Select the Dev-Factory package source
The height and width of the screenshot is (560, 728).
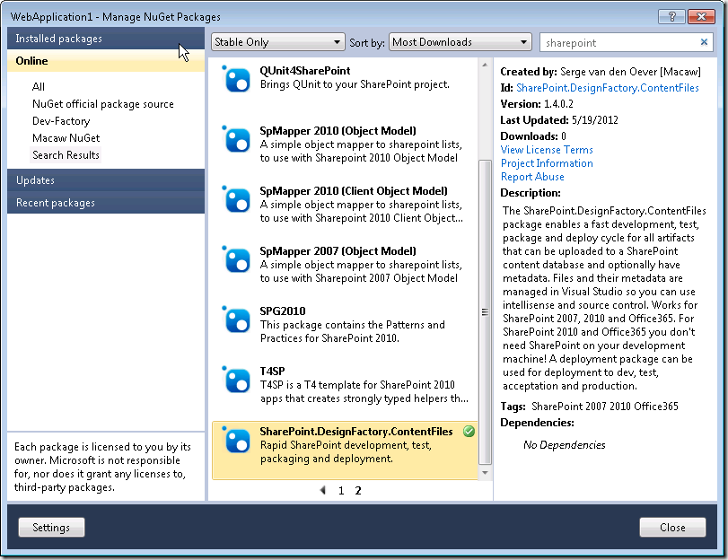point(61,121)
